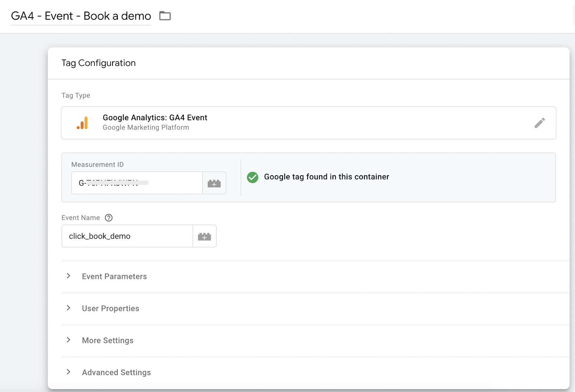This screenshot has height=392, width=575.
Task: Click the 'Google Marketing Platform' subtitle
Action: (146, 128)
